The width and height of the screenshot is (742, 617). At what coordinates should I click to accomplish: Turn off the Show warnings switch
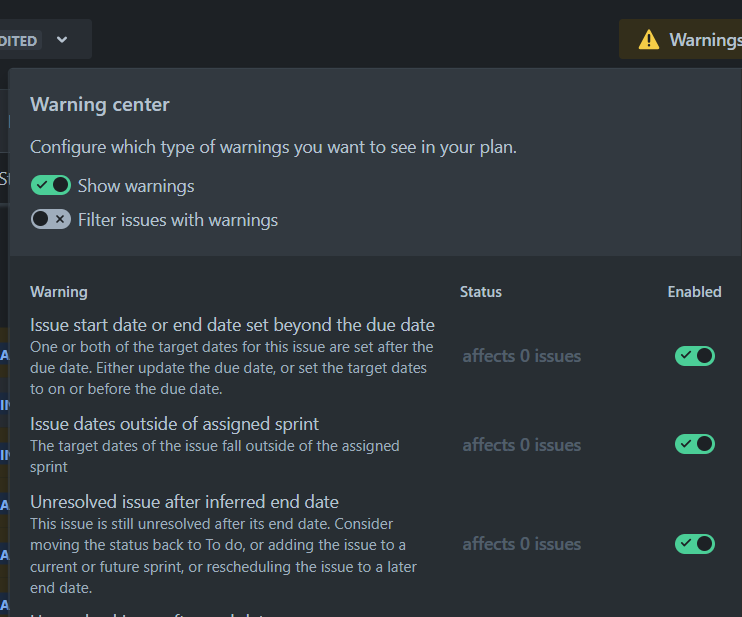pos(51,185)
